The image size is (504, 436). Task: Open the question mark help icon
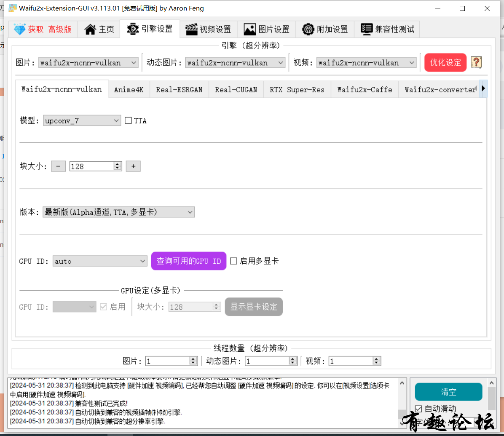click(x=476, y=62)
